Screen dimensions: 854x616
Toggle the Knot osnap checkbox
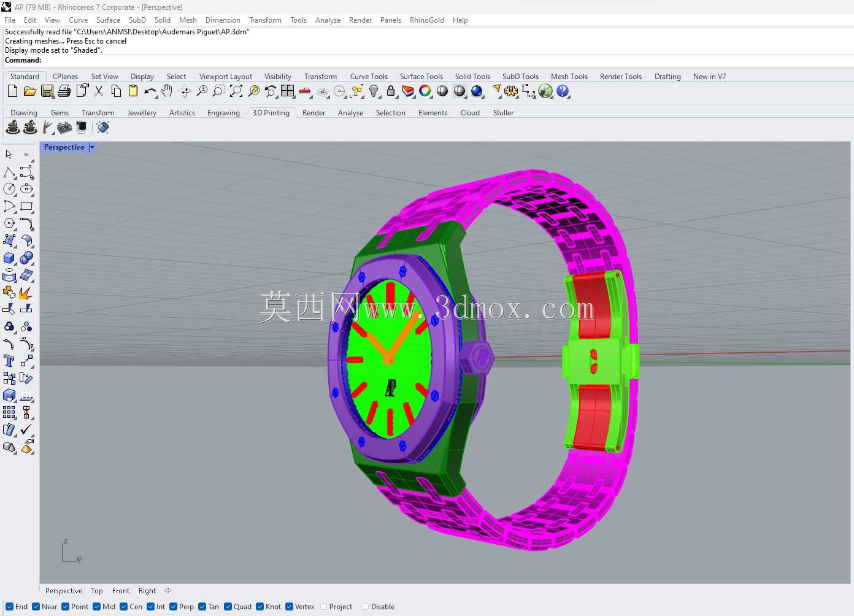point(260,607)
